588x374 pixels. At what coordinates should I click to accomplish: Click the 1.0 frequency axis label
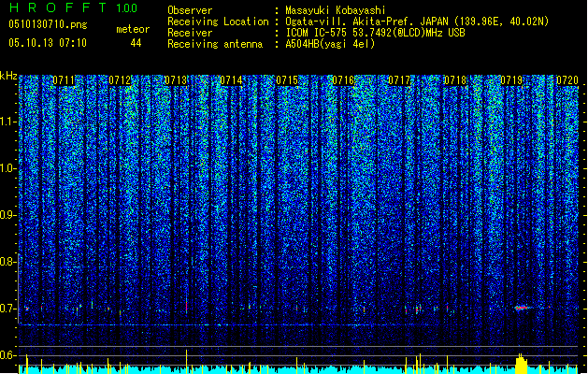(8, 168)
